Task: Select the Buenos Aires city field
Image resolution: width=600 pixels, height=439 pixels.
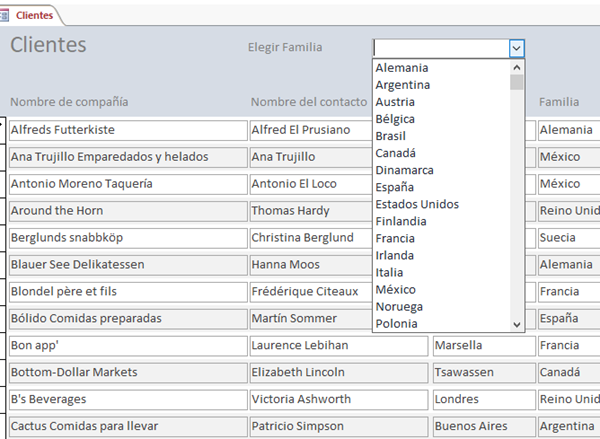Action: (x=482, y=426)
